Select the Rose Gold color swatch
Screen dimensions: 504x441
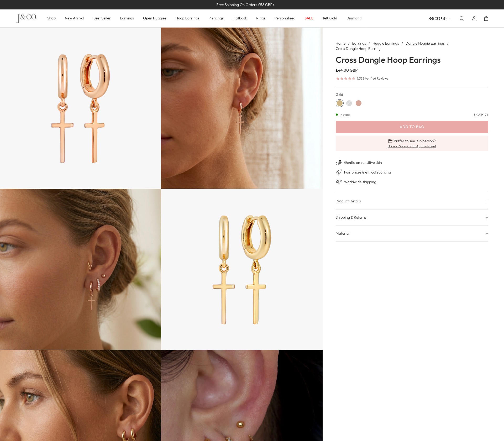pos(358,103)
